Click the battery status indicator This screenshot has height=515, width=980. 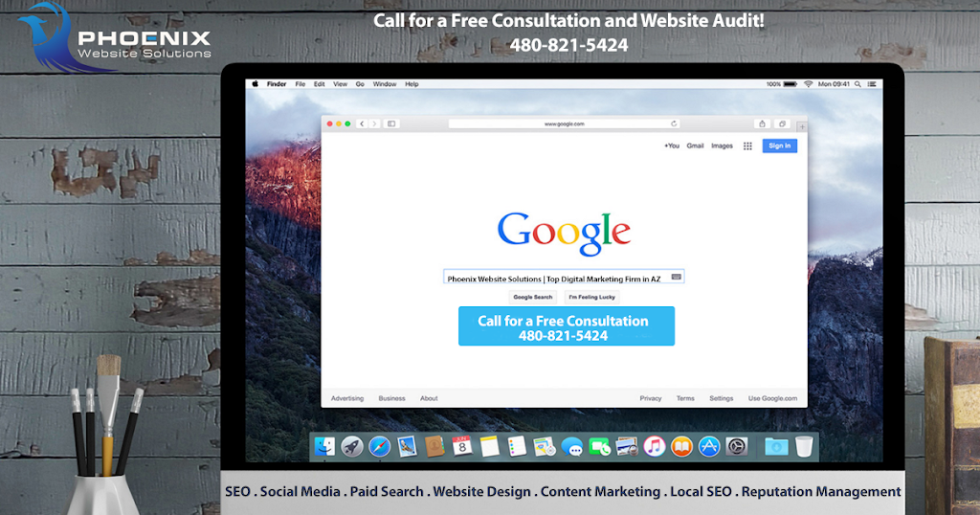[790, 83]
